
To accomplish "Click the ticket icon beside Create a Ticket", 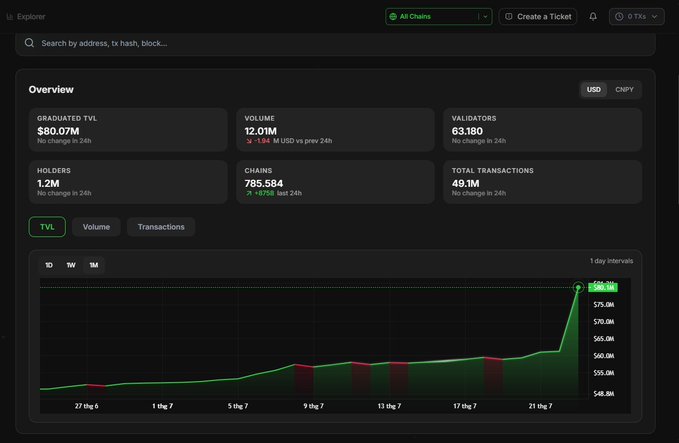I will [x=509, y=16].
